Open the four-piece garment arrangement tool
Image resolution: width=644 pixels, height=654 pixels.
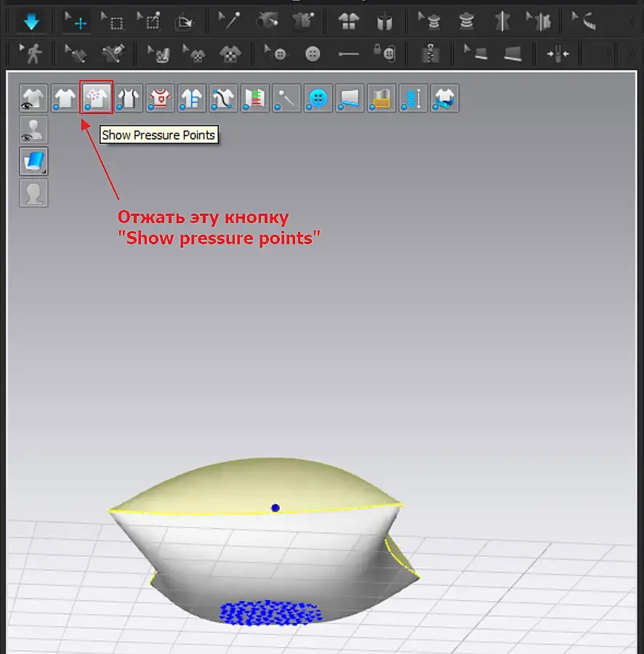349,21
